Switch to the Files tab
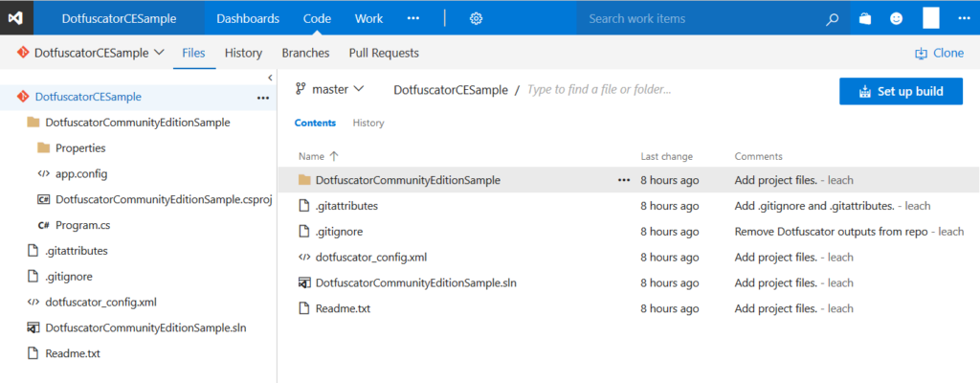The height and width of the screenshot is (383, 980). 193,54
